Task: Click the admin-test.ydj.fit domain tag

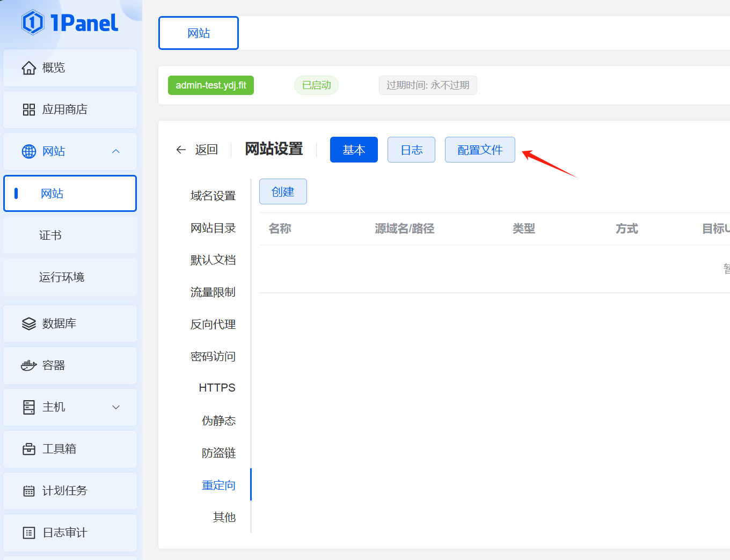Action: coord(211,85)
